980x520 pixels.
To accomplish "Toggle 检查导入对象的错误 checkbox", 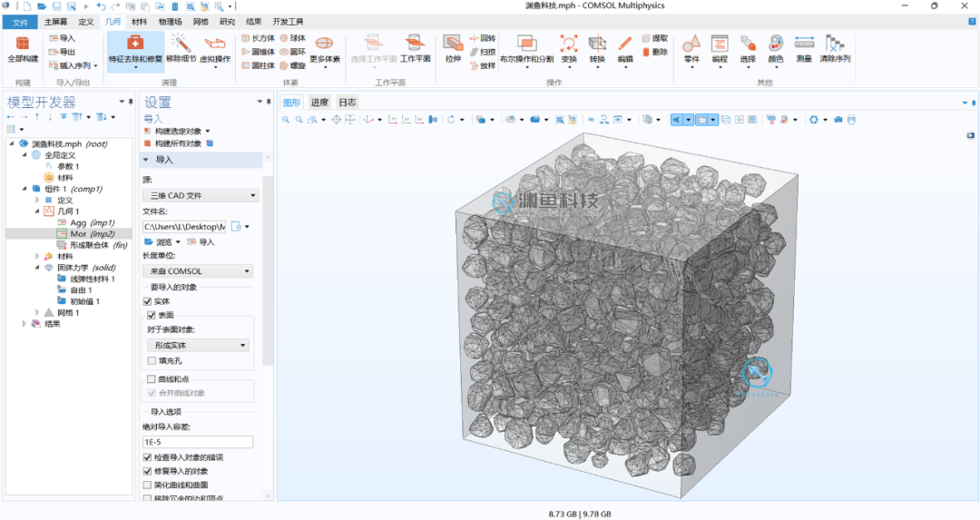I will [x=148, y=457].
